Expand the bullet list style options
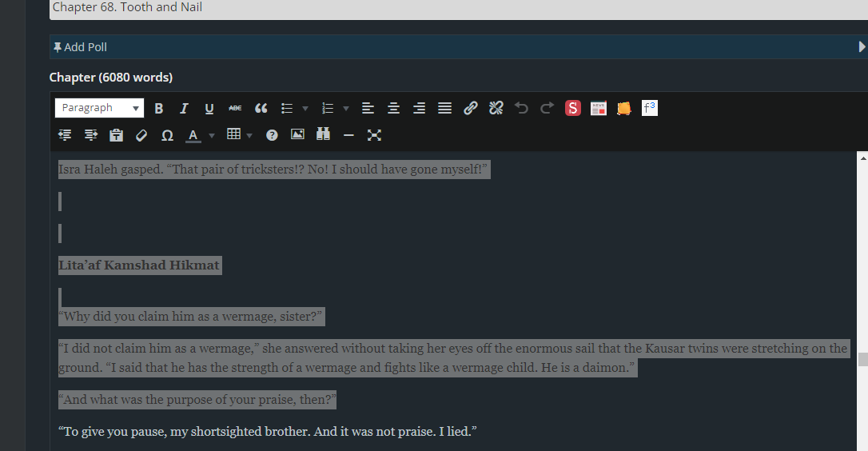The height and width of the screenshot is (451, 868). point(305,109)
